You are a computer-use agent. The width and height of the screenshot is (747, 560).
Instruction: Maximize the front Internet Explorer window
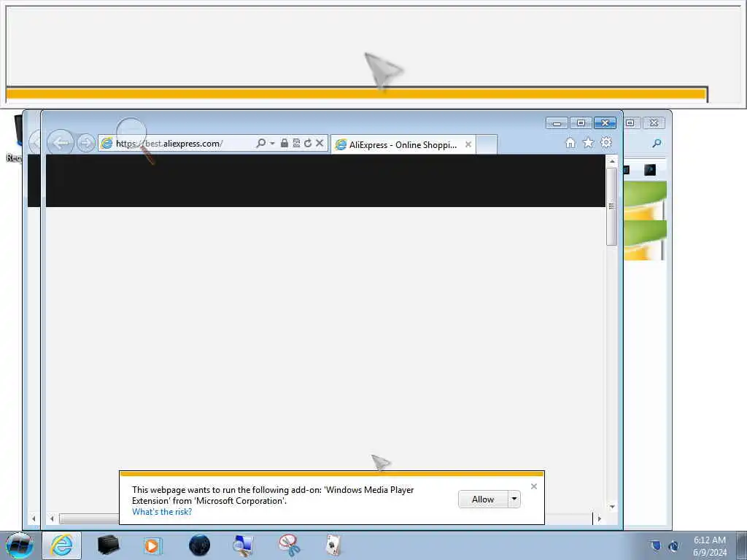tap(581, 123)
